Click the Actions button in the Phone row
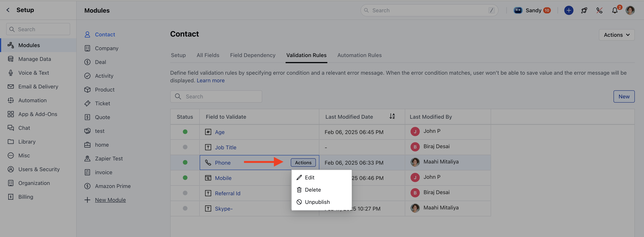The image size is (644, 237). (303, 163)
